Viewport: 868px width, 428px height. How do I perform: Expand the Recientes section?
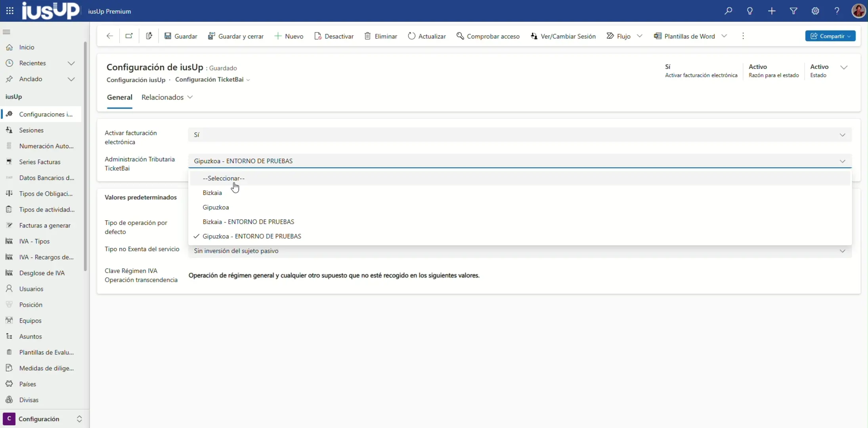71,63
